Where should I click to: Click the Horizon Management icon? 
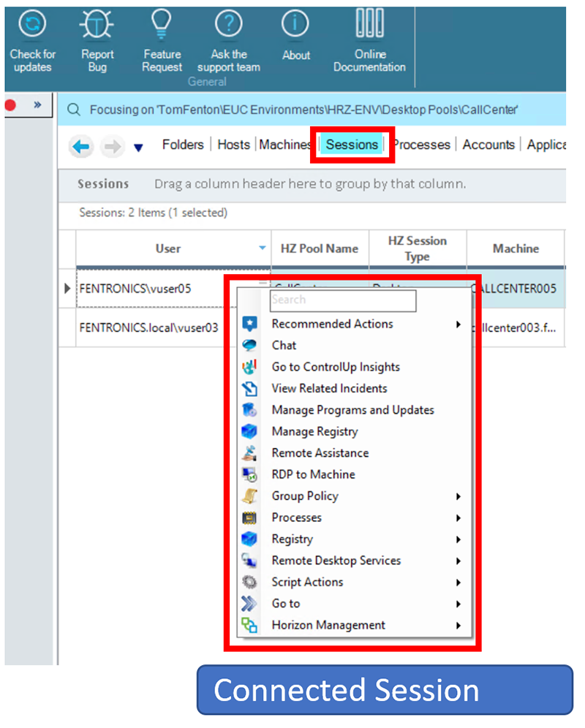click(x=249, y=625)
